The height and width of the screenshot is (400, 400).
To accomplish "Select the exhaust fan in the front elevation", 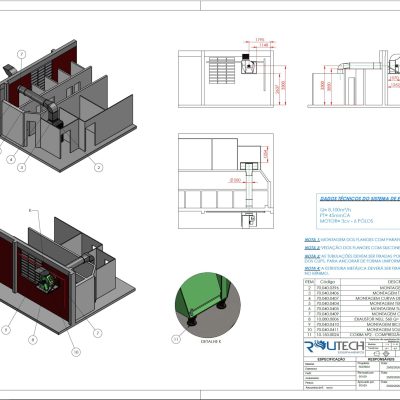I will pos(248,63).
